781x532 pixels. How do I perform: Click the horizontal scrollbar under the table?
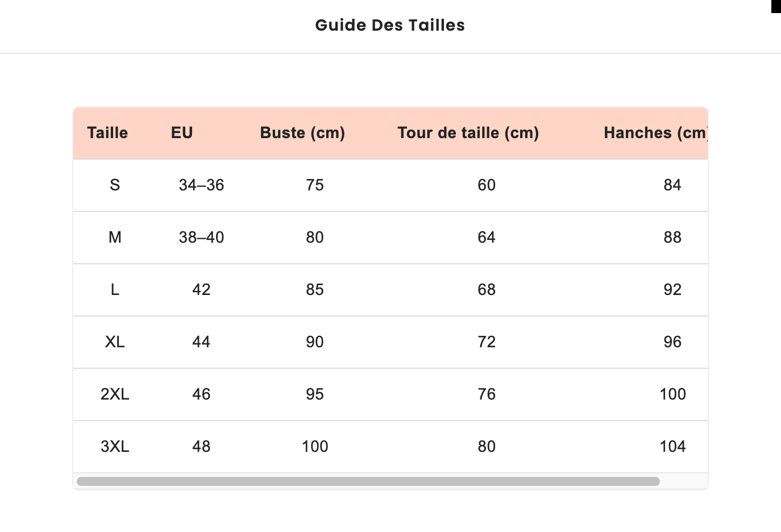(x=368, y=481)
